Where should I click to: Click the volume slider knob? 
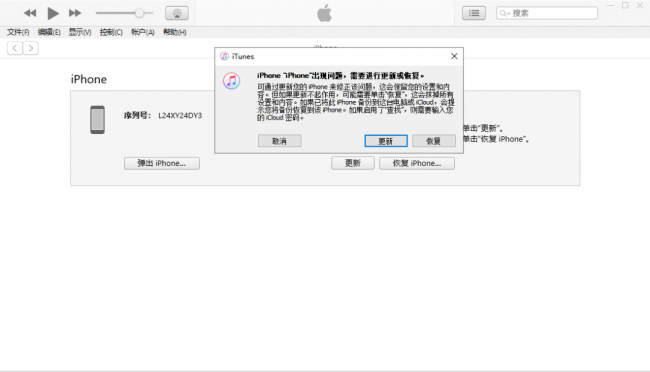pyautogui.click(x=139, y=13)
